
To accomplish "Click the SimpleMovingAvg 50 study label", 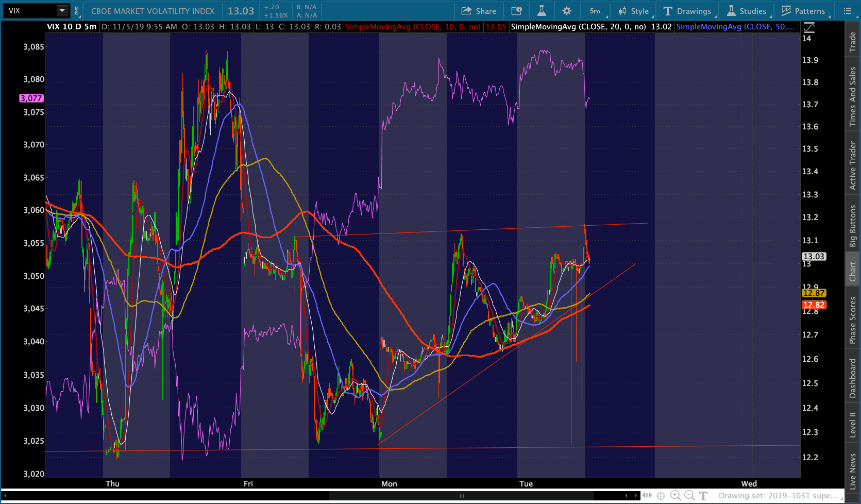I will click(x=735, y=27).
